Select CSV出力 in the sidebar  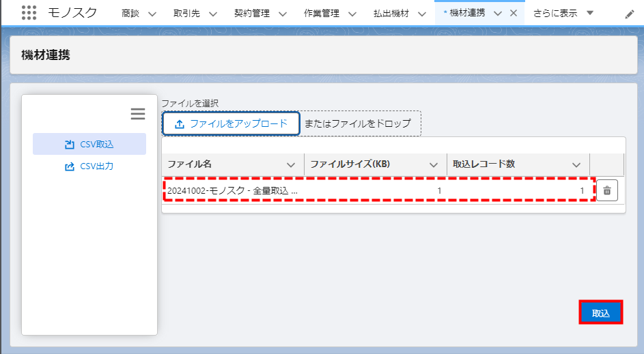(89, 166)
